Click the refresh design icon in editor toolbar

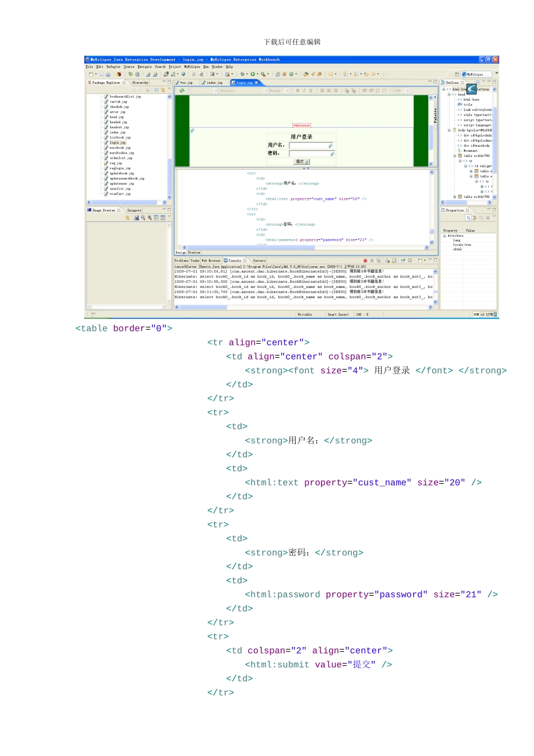[182, 91]
